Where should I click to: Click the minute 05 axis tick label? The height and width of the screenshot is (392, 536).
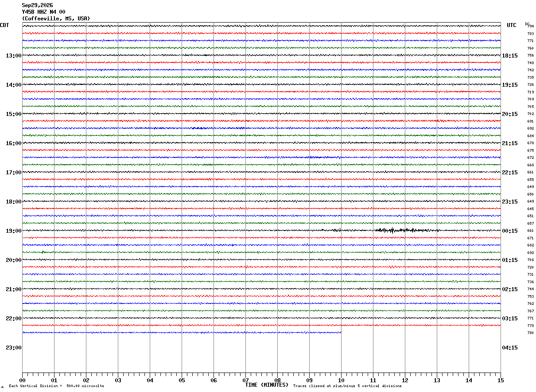pyautogui.click(x=182, y=380)
